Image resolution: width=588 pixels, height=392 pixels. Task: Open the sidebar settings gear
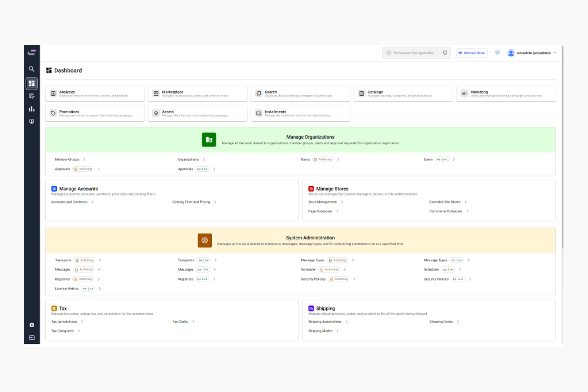32,325
